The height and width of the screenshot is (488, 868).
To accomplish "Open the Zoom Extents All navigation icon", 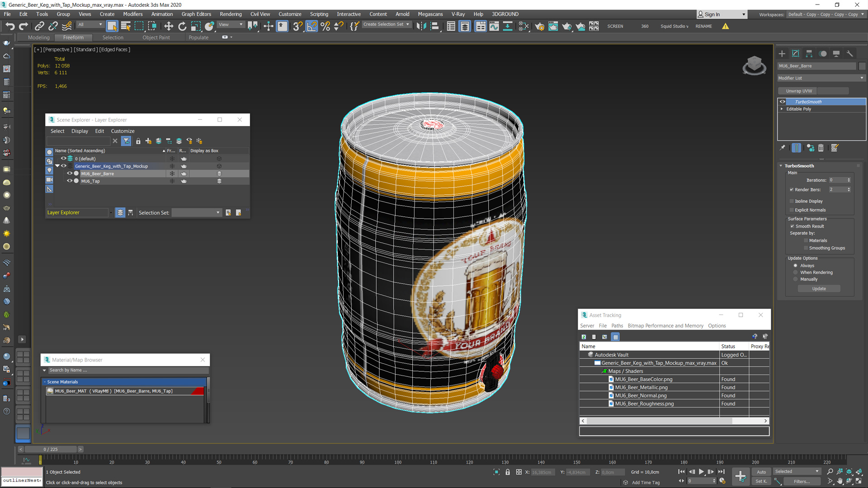I will [859, 472].
